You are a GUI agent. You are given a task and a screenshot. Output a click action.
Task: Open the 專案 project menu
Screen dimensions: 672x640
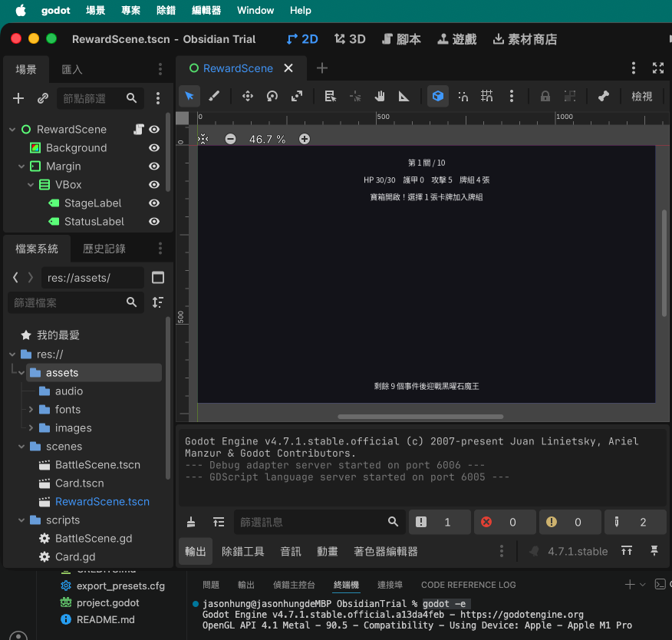click(x=130, y=10)
